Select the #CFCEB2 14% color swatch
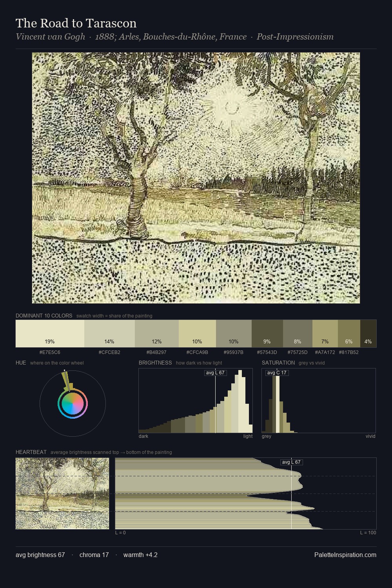Screen dimensions: 392x588 109,334
